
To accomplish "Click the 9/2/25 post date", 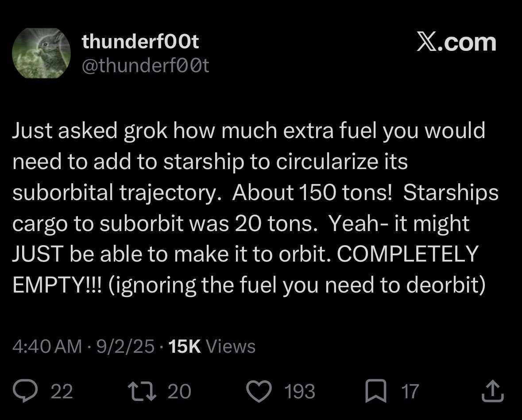I will pyautogui.click(x=125, y=347).
